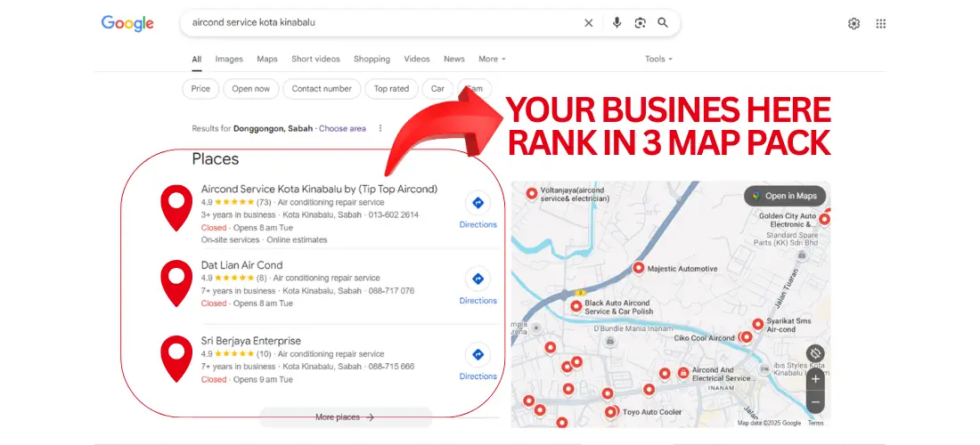Expand the More search dropdown
Image resolution: width=980 pixels, height=445 pixels.
coord(492,59)
